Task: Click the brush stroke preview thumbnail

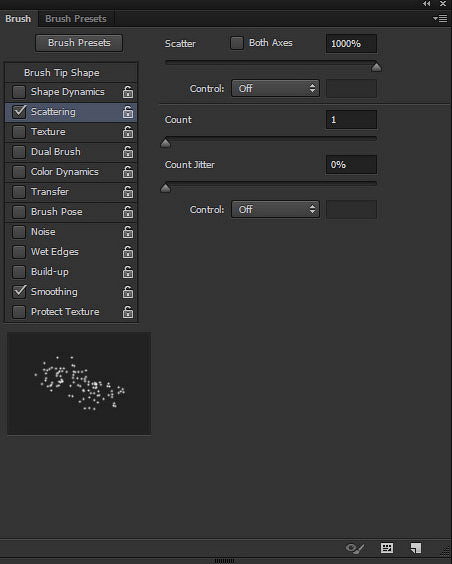Action: 79,384
